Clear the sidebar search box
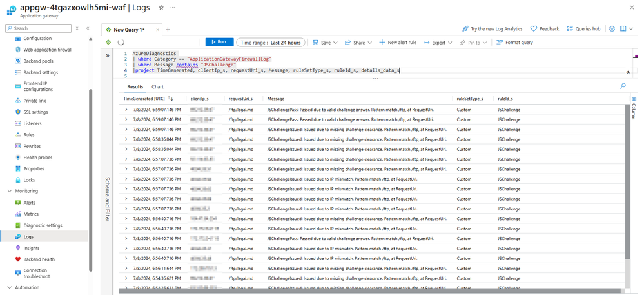Screen dimensions: 644x295 coord(77,28)
